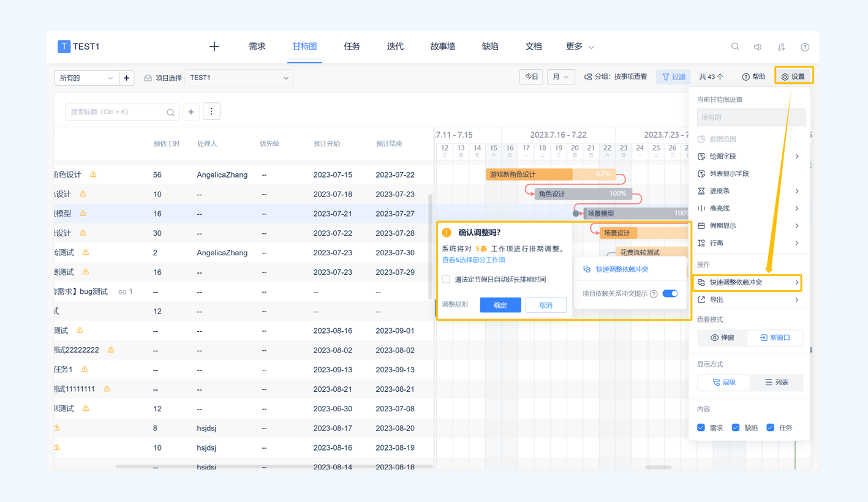This screenshot has width=868, height=502.
Task: Expand 行高 submenu arrow
Action: click(797, 243)
